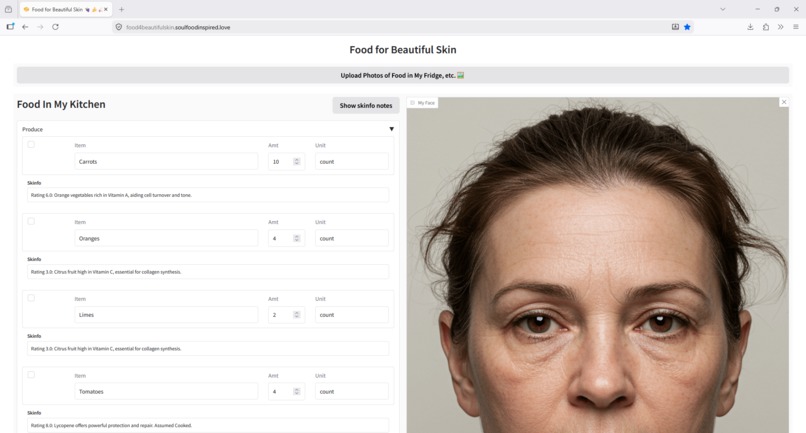Image resolution: width=806 pixels, height=433 pixels.
Task: Open the downloads panel
Action: 750,27
